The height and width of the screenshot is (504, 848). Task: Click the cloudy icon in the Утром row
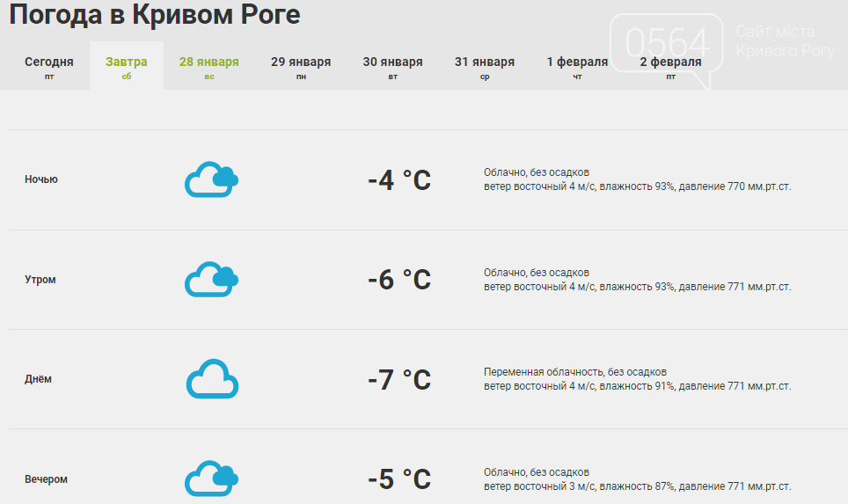[x=211, y=280]
